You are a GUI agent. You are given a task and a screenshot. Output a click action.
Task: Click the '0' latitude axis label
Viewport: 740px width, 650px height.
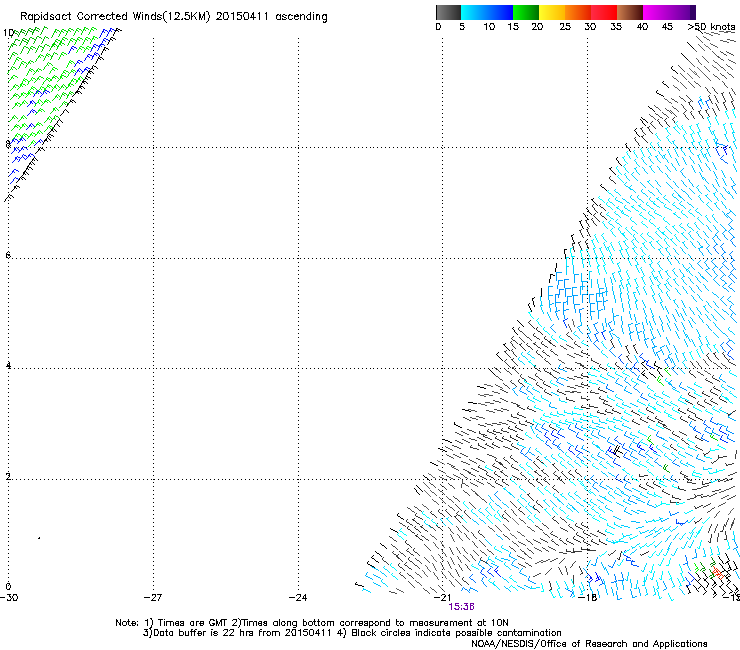tap(8, 587)
